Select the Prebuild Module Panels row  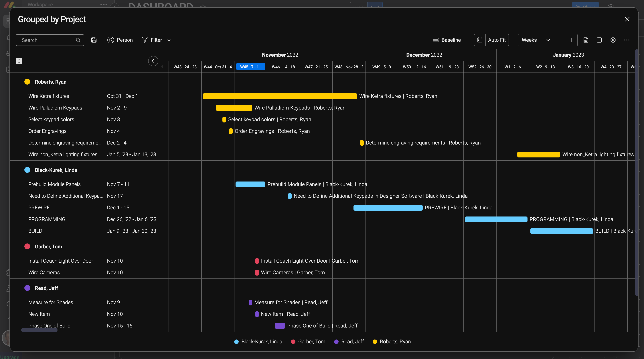point(85,184)
